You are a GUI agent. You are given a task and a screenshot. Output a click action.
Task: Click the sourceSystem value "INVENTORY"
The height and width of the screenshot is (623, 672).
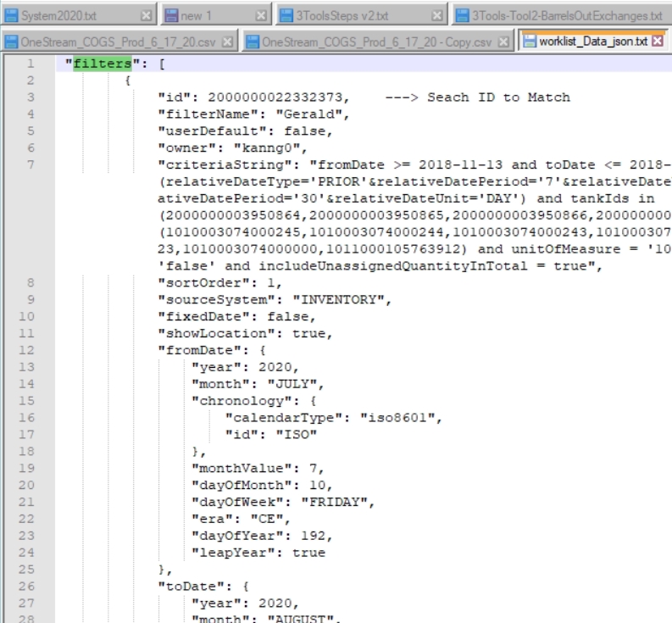pyautogui.click(x=339, y=299)
